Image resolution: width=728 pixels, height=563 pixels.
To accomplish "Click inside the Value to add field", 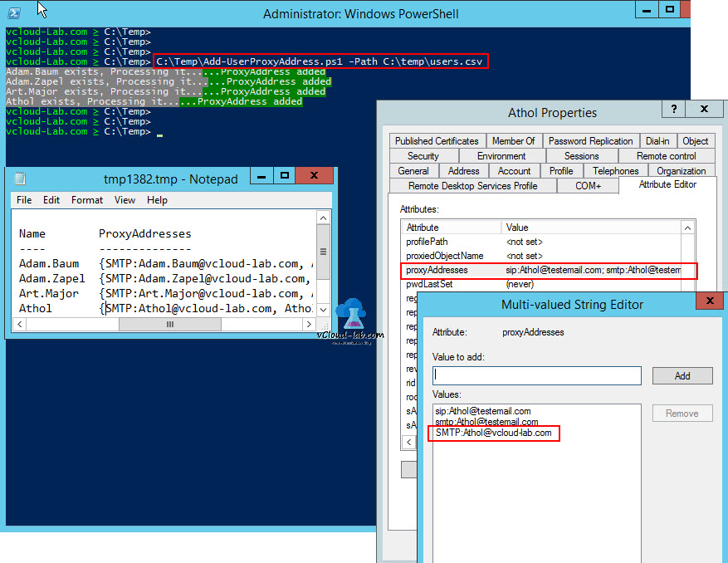I will click(x=536, y=375).
